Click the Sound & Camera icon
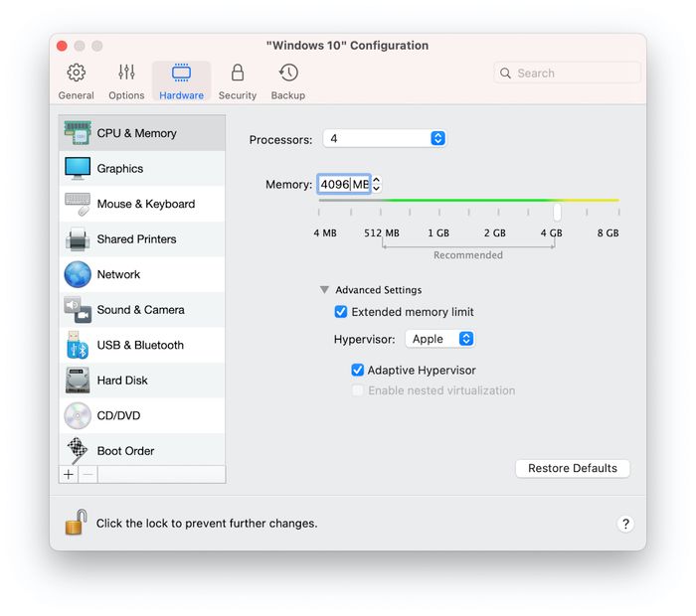Screen dimensions: 696x616 click(78, 309)
